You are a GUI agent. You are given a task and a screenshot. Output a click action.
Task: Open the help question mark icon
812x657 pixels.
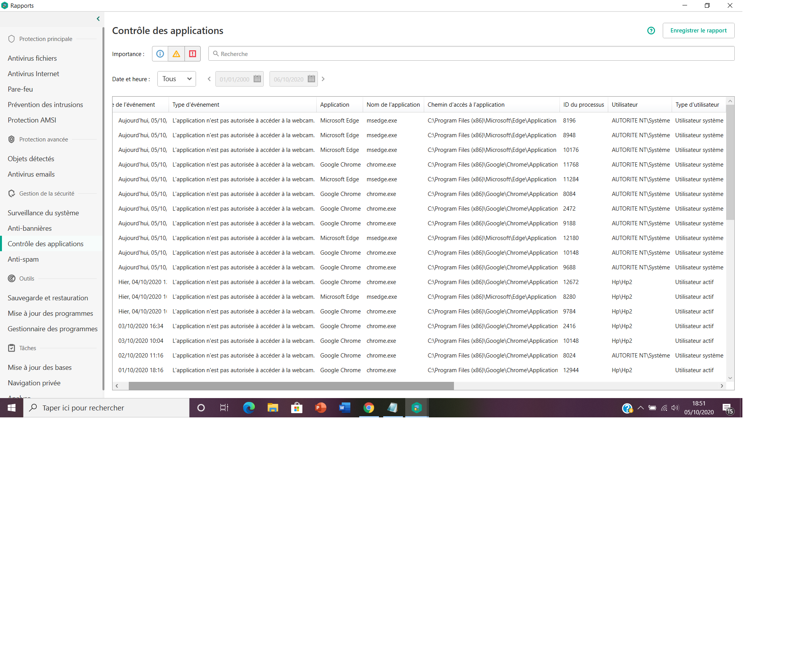point(651,31)
